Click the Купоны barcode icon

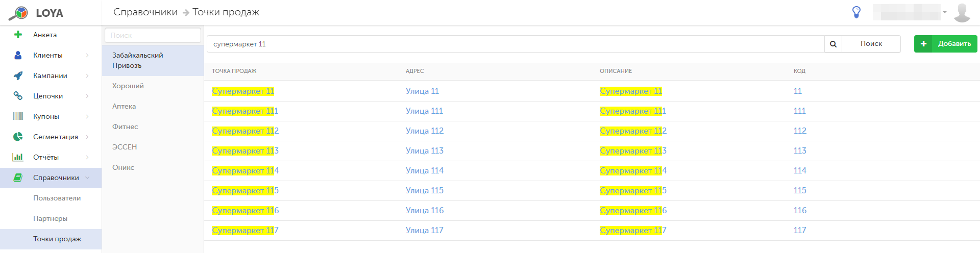(x=18, y=116)
